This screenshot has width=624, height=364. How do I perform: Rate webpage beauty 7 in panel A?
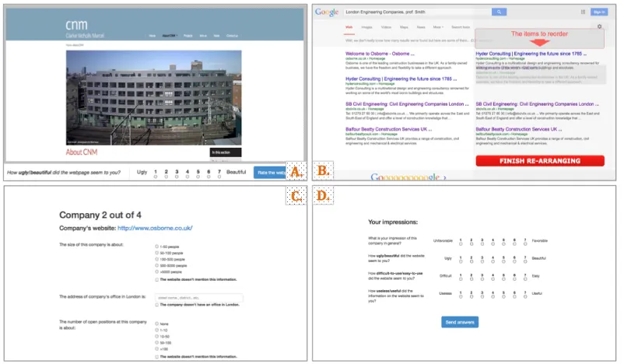(x=219, y=177)
